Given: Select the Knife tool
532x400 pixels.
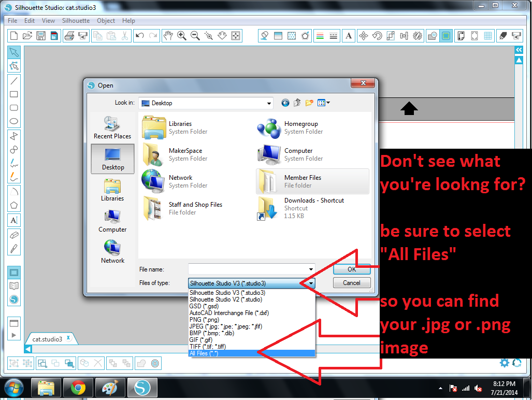Looking at the screenshot, I should pos(14,248).
